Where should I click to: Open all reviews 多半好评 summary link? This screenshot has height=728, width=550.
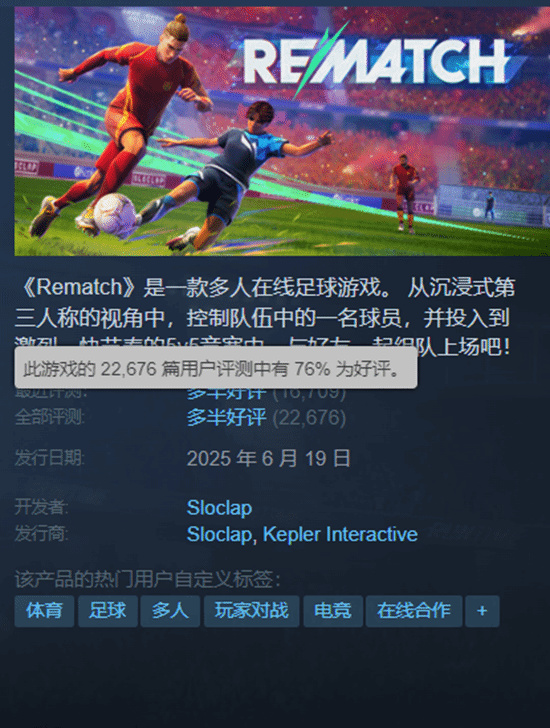pos(226,417)
